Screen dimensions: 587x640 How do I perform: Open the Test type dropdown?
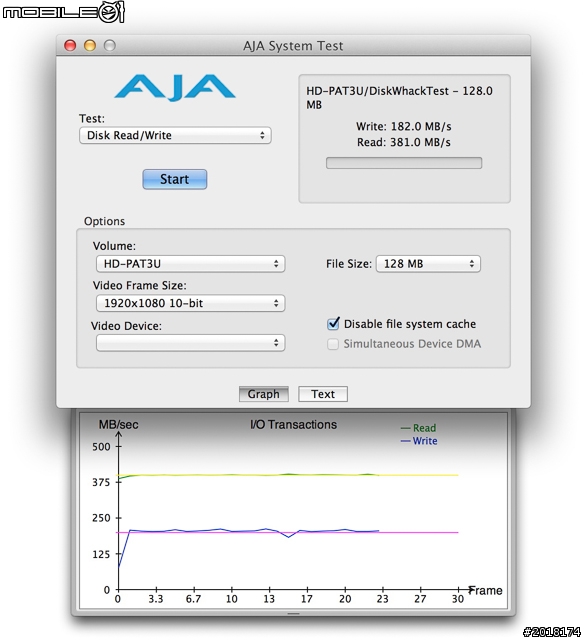pos(175,136)
